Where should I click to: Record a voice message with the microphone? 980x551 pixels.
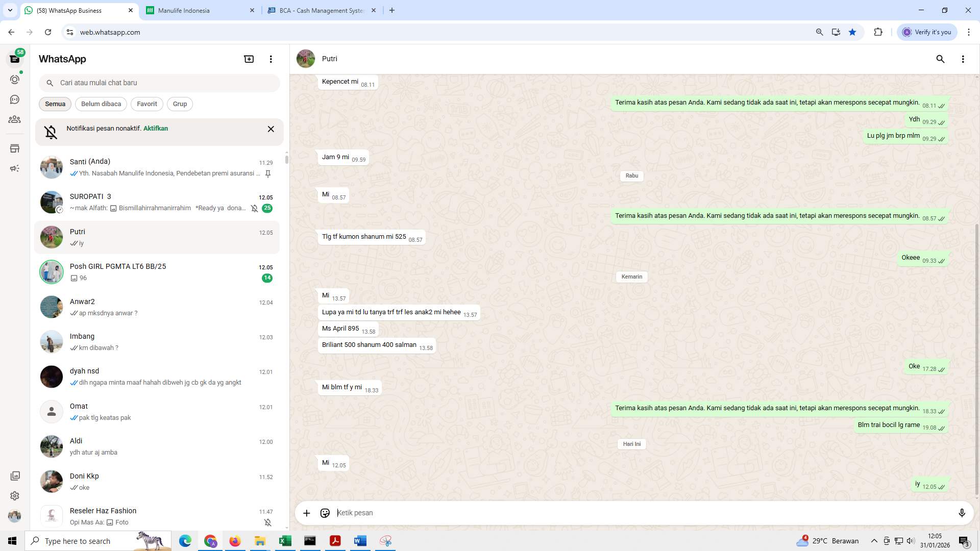(x=962, y=513)
